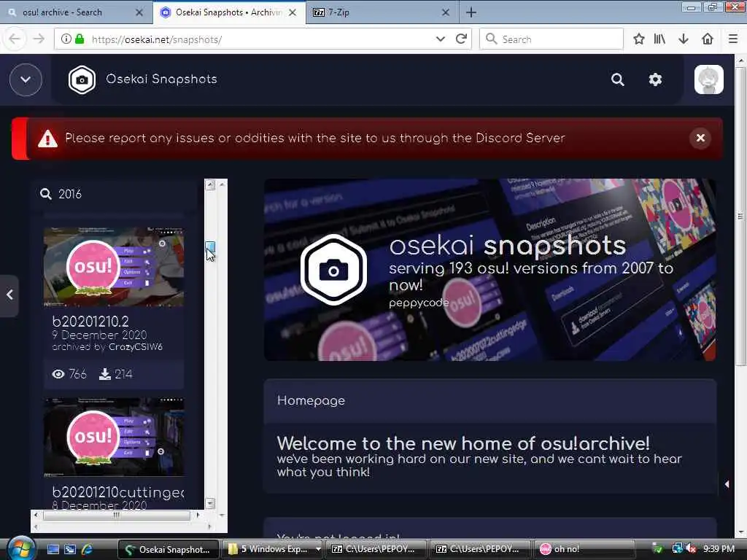747x560 pixels.
Task: Select the b20201210.2 version title
Action: point(90,322)
